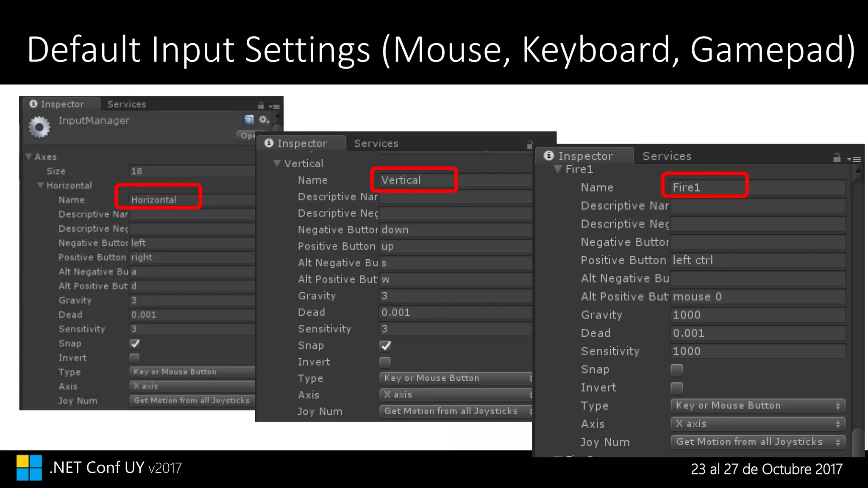Click Axes Size field showing 18
The image size is (868, 488).
pos(192,171)
